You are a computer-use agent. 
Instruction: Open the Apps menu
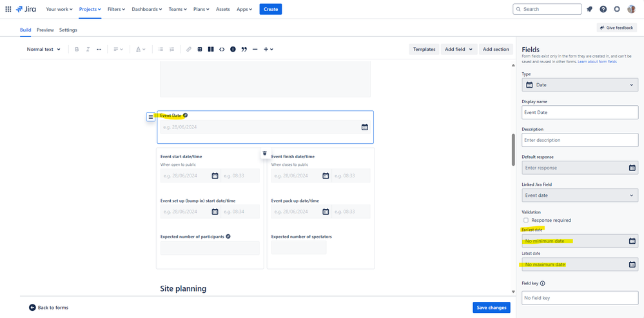tap(244, 9)
